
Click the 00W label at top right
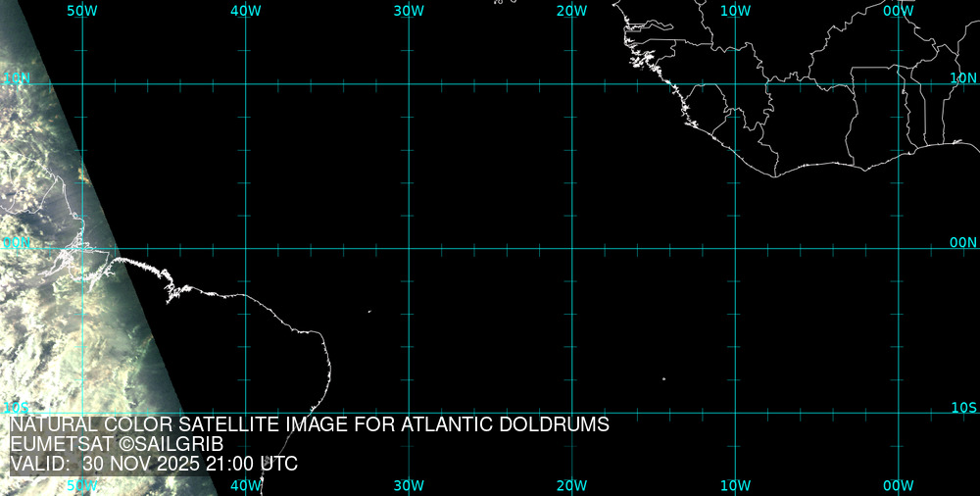coord(898,11)
